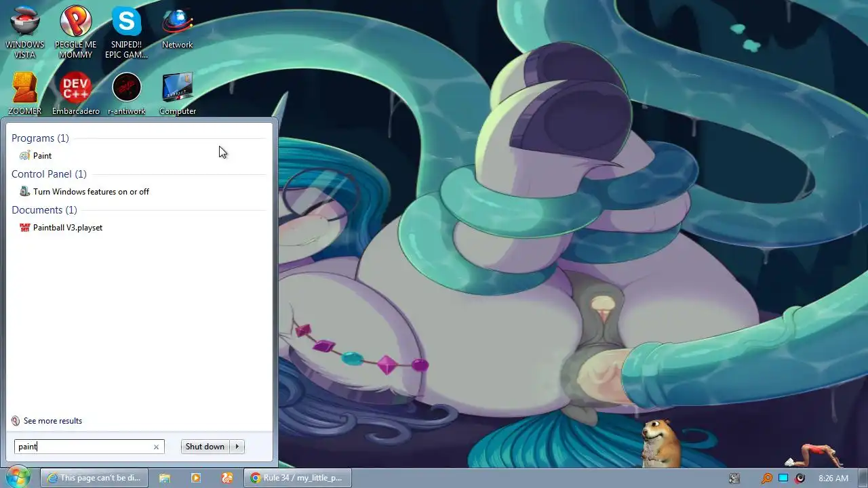Click the Network desktop icon

pos(177,28)
